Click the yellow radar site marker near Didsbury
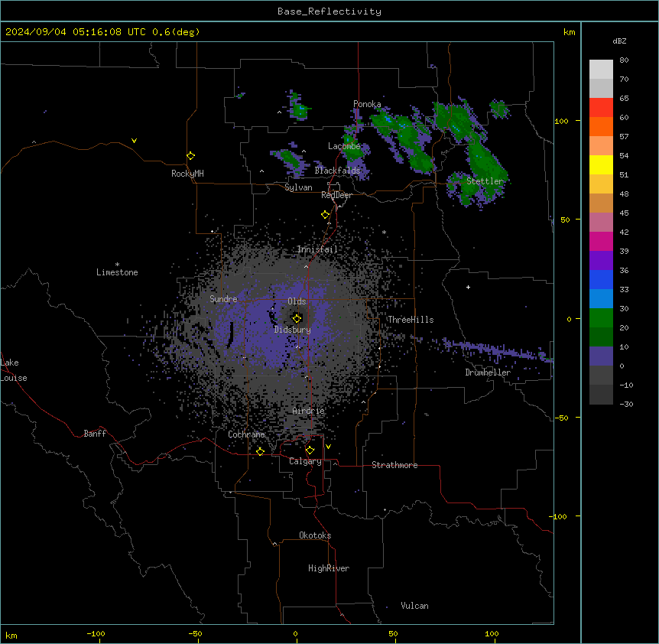Screen dimensions: 659x644 point(297,318)
